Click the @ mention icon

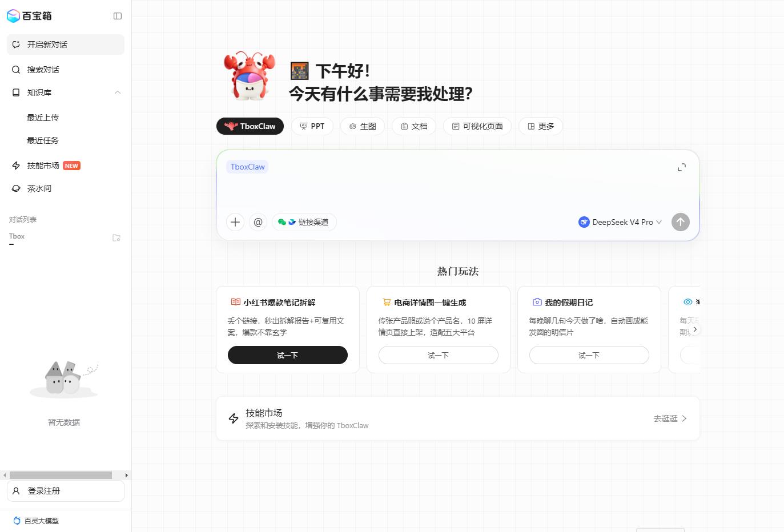point(258,222)
